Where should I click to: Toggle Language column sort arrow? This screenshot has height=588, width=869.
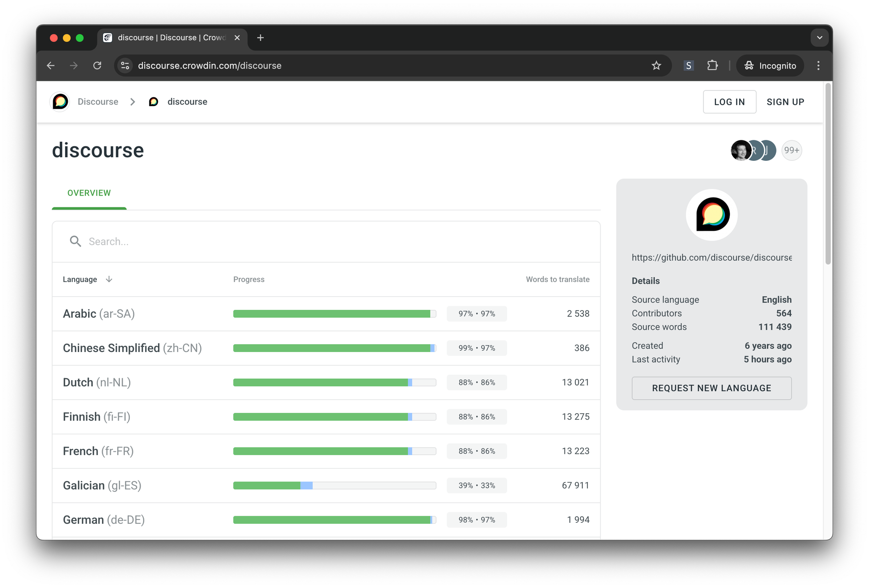point(109,279)
